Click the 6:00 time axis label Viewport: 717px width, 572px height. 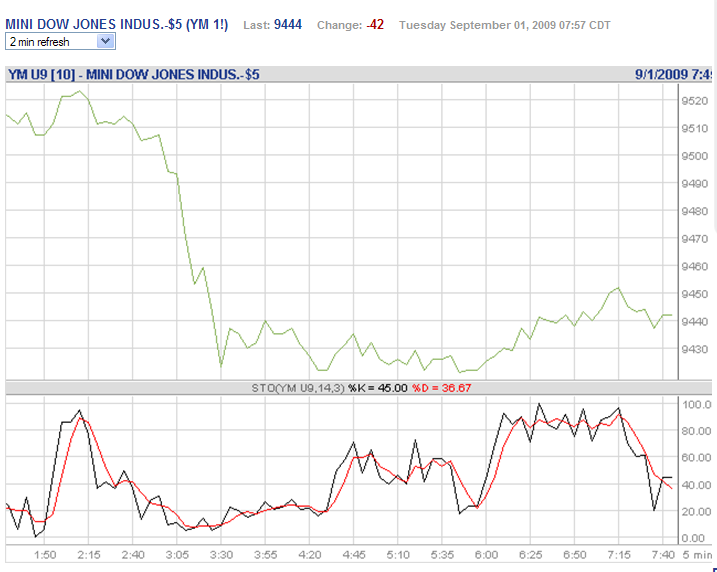pos(486,555)
